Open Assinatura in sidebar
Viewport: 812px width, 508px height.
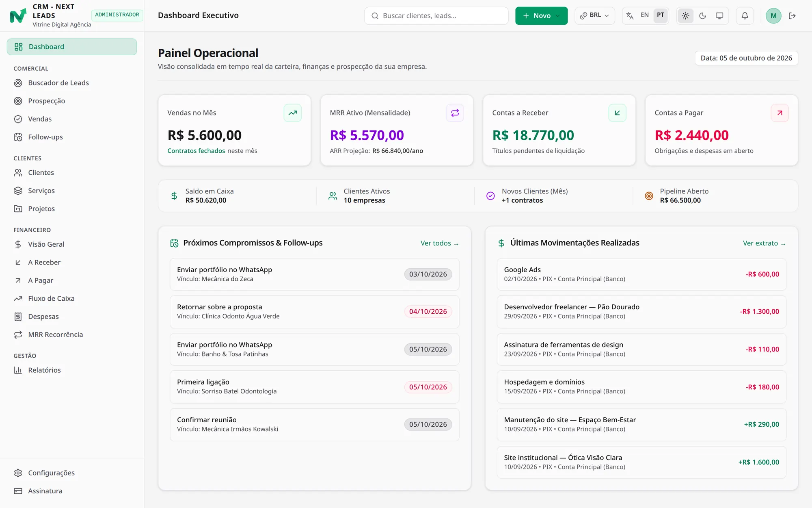tap(72, 491)
